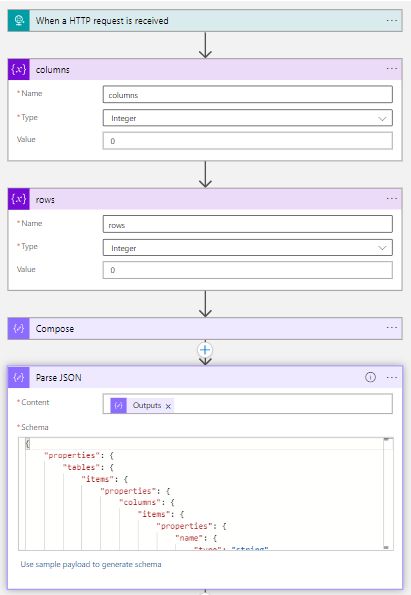Click "name" key in schema
Image resolution: width=411 pixels, height=595 pixels.
click(189, 538)
